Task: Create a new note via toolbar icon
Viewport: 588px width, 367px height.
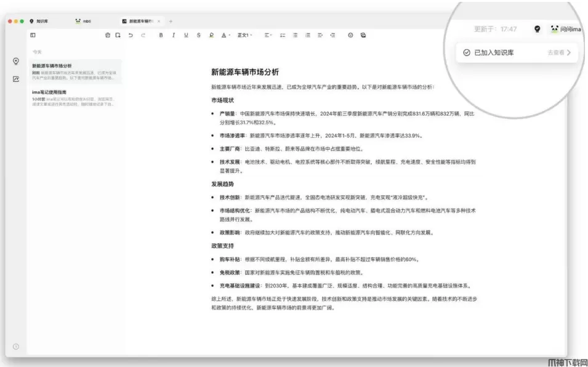Action: click(x=118, y=35)
